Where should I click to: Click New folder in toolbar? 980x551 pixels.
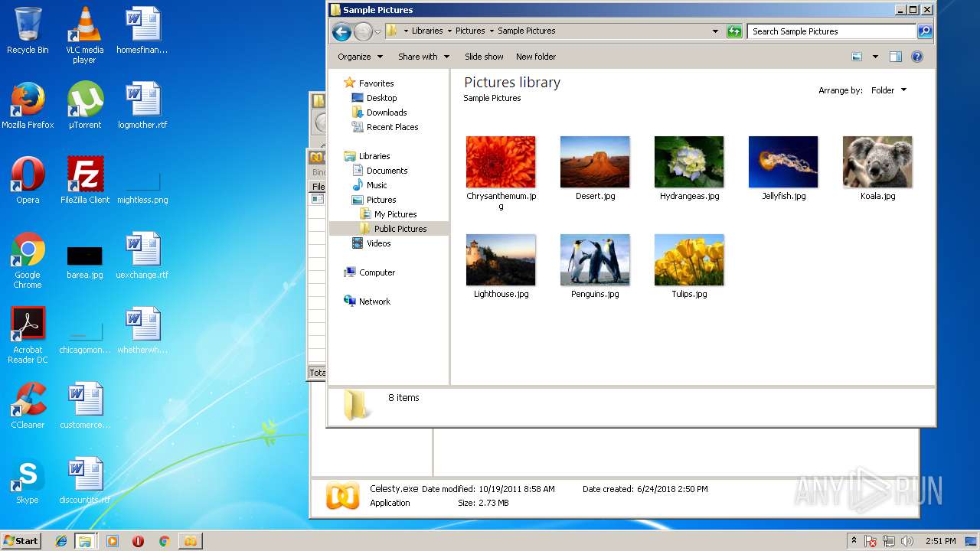point(536,57)
